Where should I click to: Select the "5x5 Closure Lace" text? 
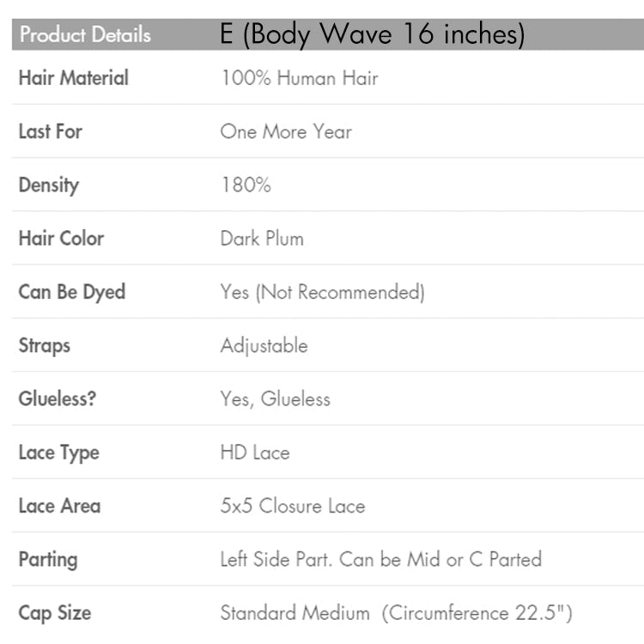coord(293,506)
